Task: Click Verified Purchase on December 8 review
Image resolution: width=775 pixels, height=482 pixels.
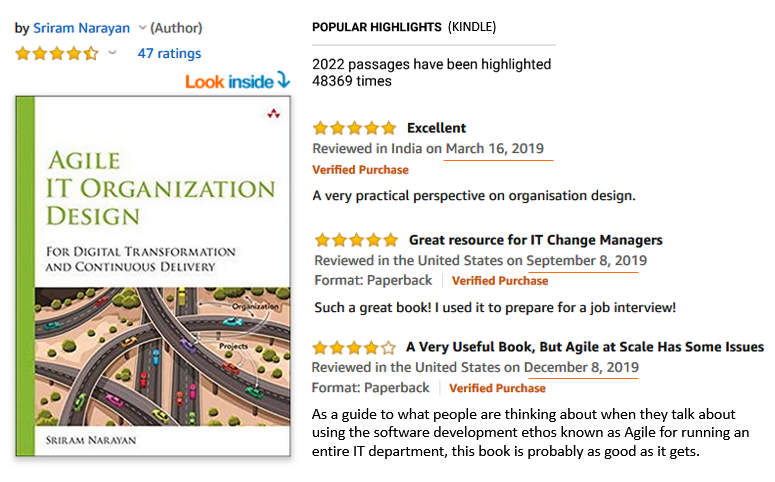Action: click(497, 388)
